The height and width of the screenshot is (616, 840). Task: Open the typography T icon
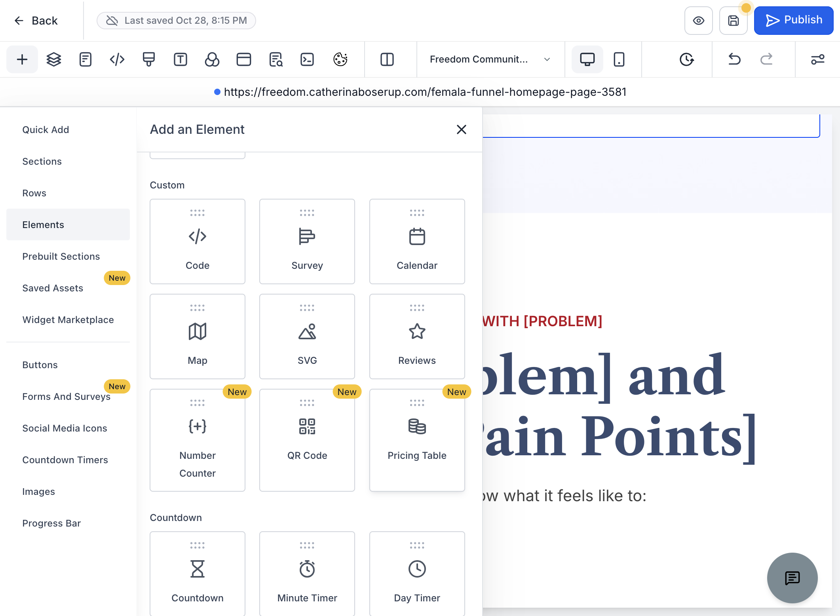pyautogui.click(x=181, y=59)
